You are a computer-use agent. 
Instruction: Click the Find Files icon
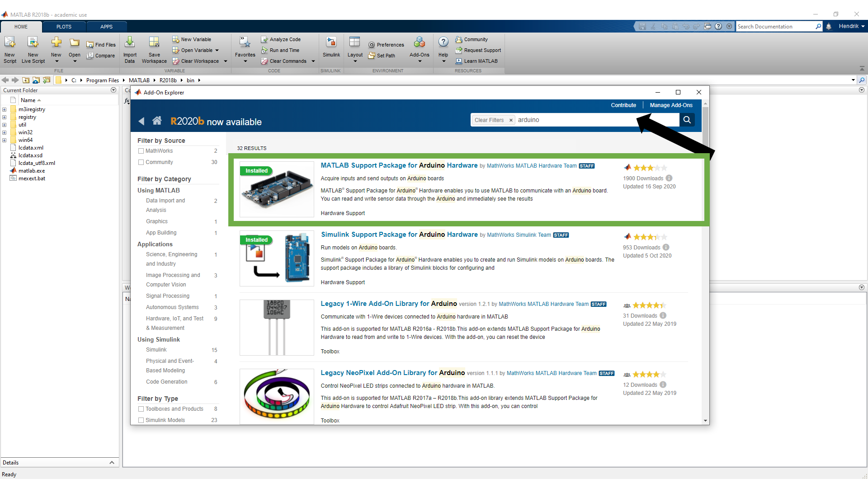[x=90, y=45]
